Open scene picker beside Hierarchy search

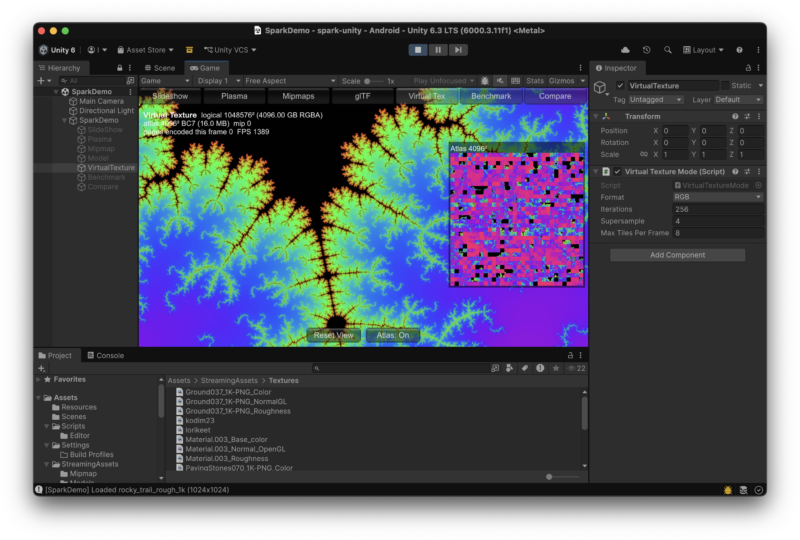click(x=131, y=81)
